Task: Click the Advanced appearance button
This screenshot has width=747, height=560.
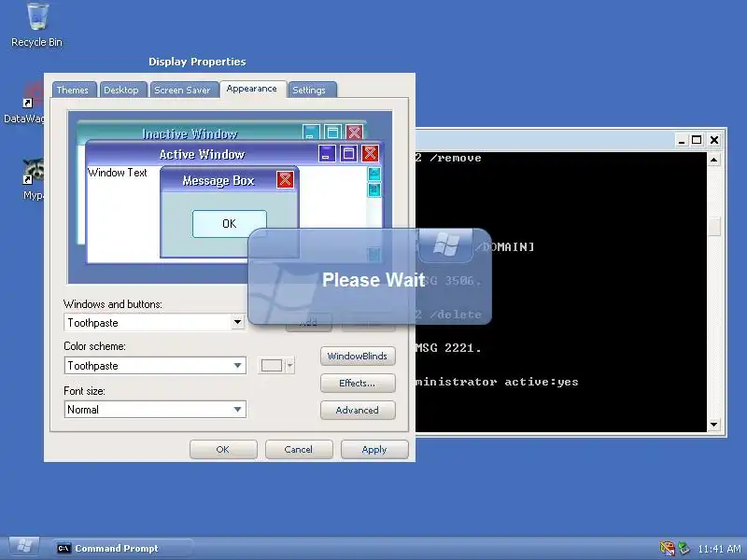Action: pos(358,410)
